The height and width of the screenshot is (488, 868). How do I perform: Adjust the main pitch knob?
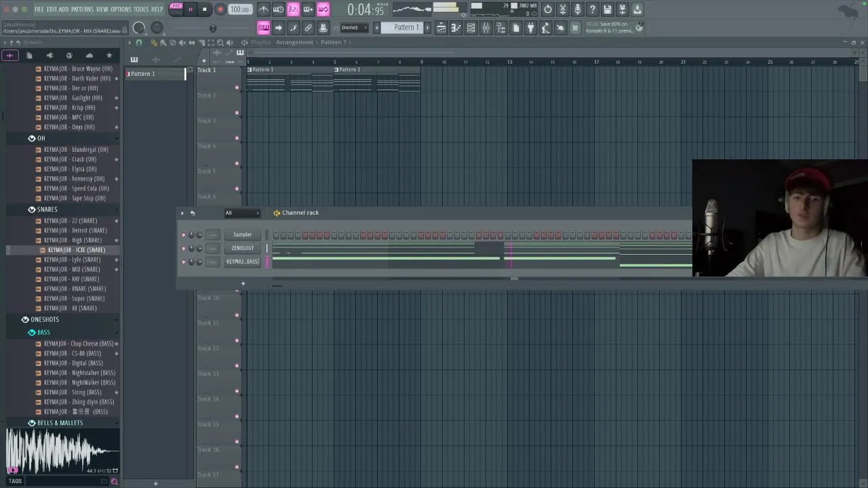(x=157, y=28)
